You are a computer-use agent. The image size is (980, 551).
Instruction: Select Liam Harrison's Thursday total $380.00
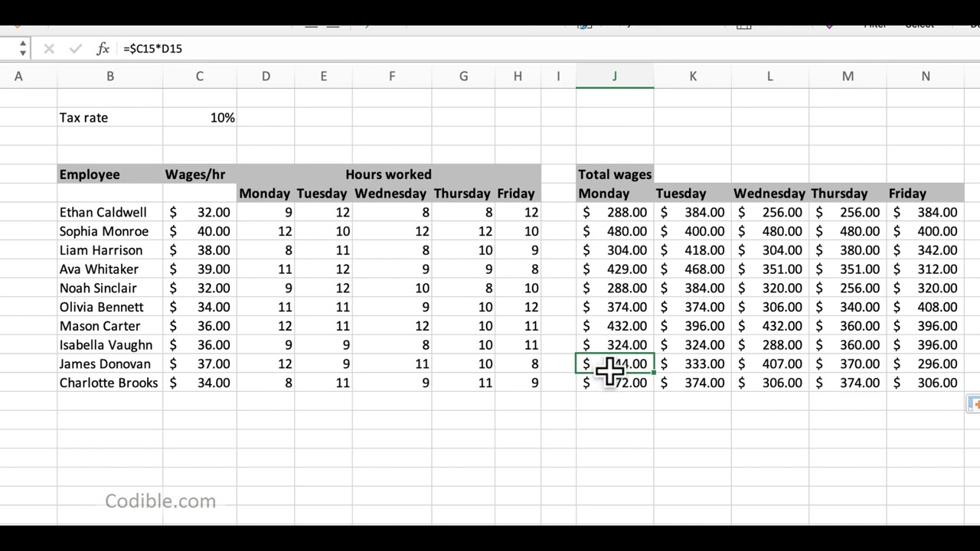(848, 250)
